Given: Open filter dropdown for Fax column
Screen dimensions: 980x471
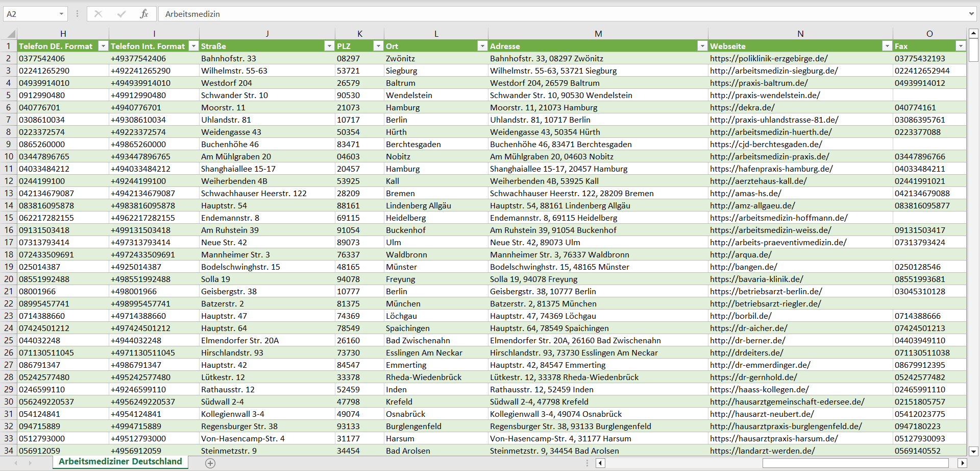Looking at the screenshot, I should coord(961,46).
